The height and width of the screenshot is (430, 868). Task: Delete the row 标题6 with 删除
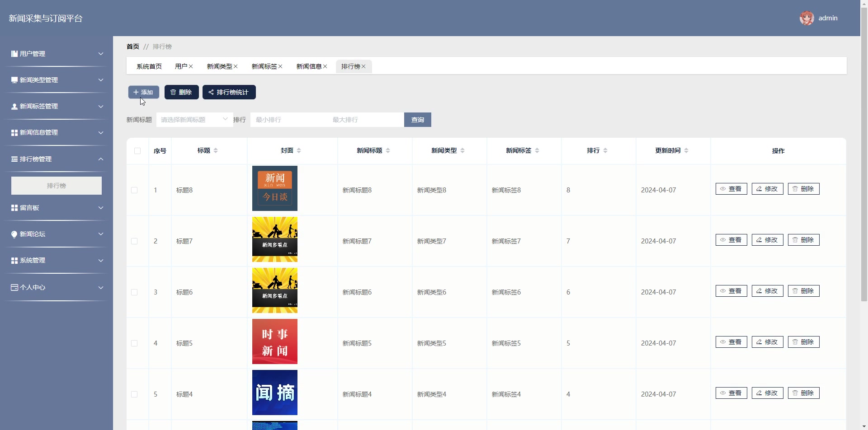pos(804,291)
